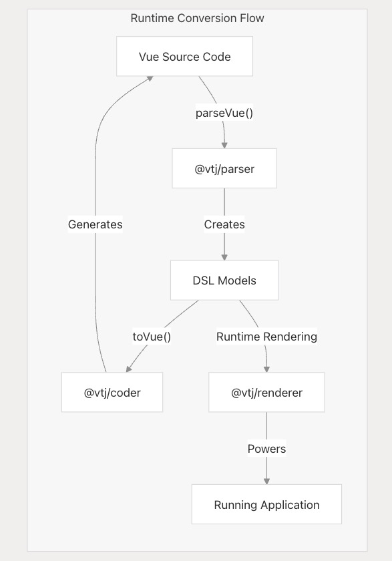This screenshot has width=392, height=561.
Task: Select the Generates edge label
Action: pyautogui.click(x=95, y=224)
